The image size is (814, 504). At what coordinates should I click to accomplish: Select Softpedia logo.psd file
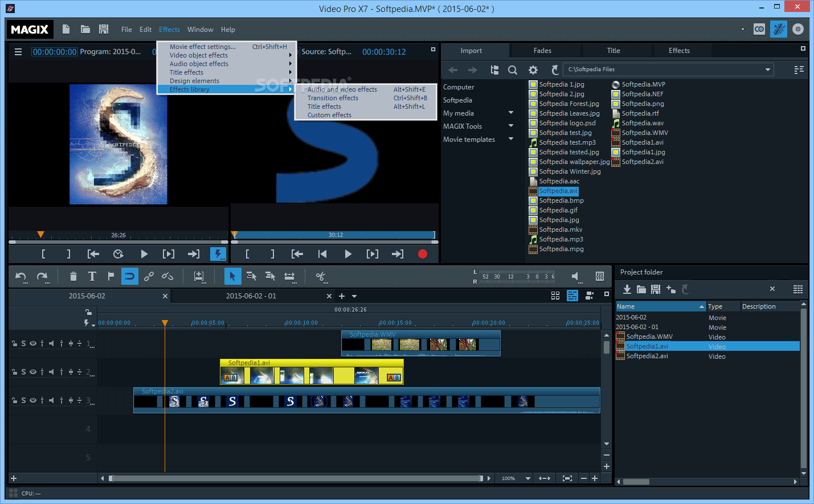[x=567, y=123]
